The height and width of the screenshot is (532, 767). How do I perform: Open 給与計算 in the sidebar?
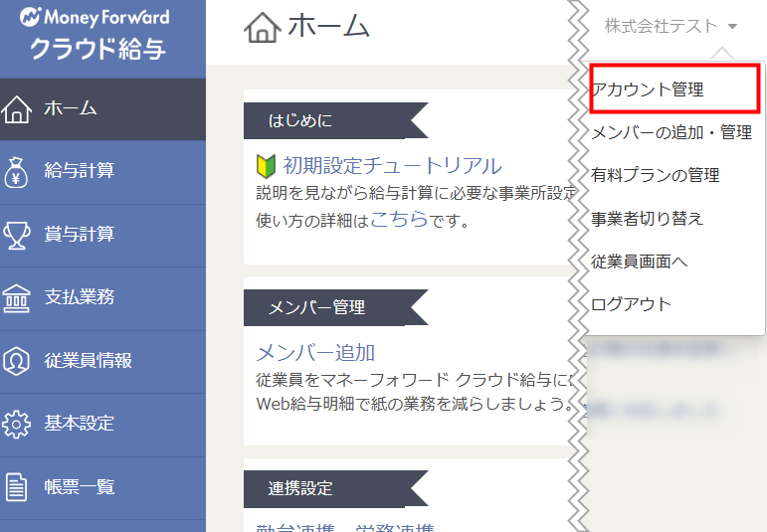pos(80,172)
